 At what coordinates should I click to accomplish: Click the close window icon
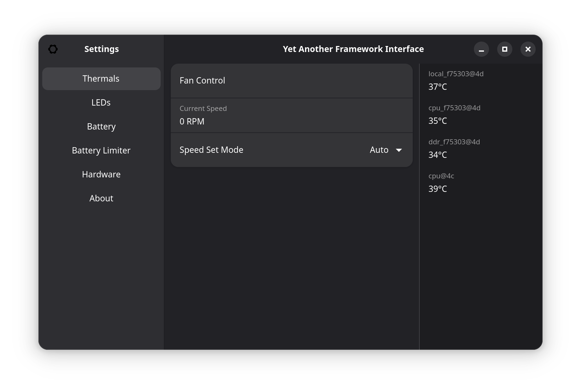click(528, 49)
